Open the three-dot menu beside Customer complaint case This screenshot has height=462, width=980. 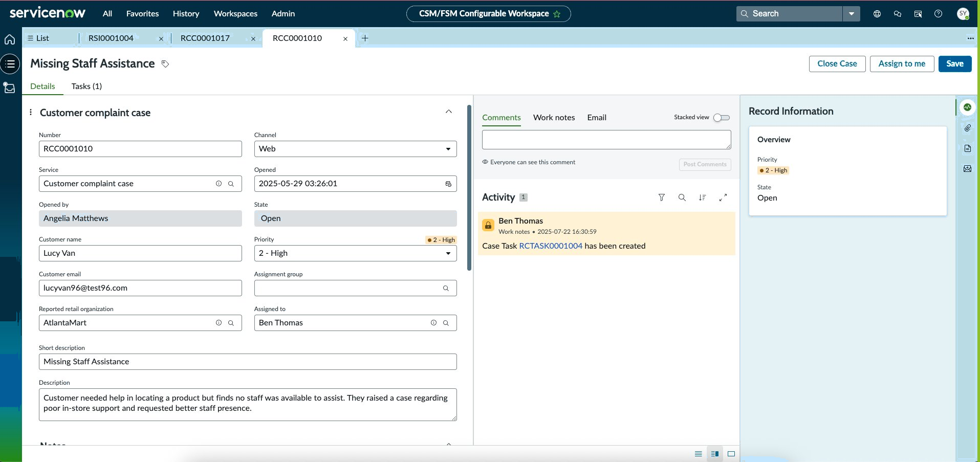(31, 112)
